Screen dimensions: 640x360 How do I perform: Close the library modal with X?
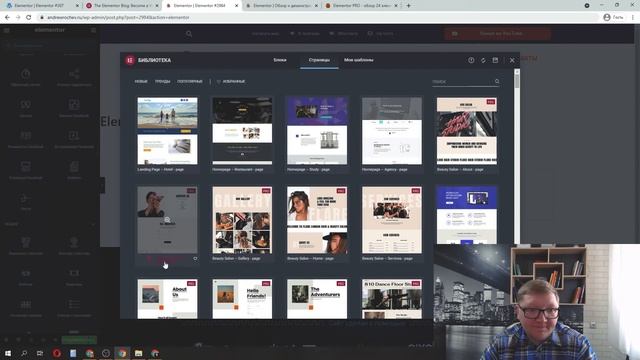point(512,60)
